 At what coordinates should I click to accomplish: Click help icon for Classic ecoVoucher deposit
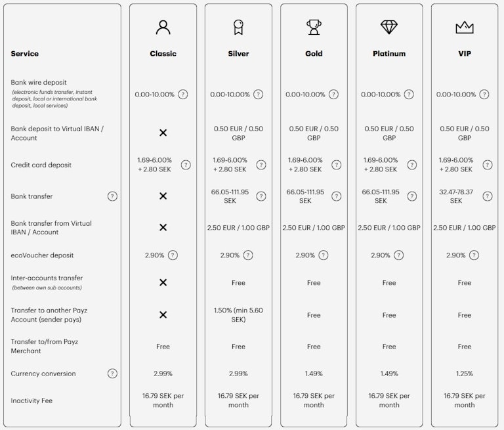point(173,255)
